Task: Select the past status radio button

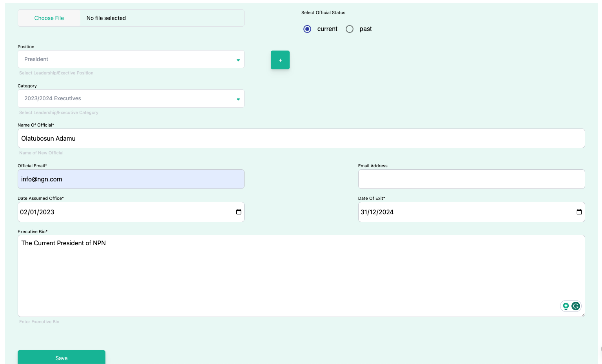Action: pos(350,29)
